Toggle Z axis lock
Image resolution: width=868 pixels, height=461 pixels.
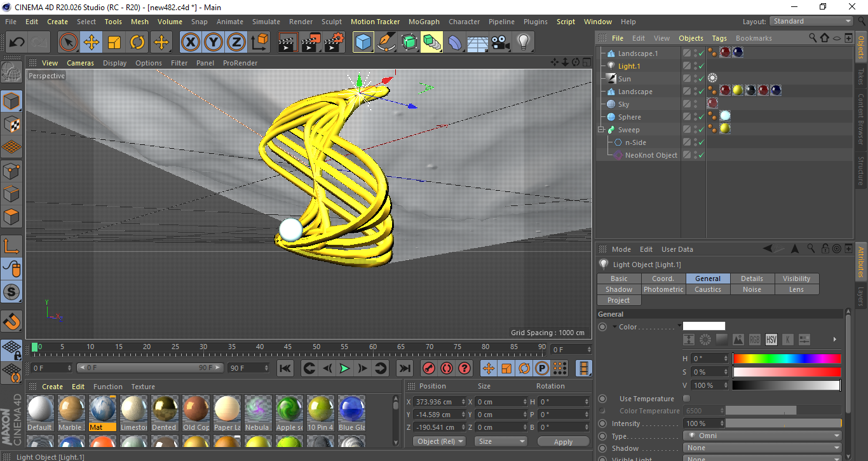click(x=236, y=43)
